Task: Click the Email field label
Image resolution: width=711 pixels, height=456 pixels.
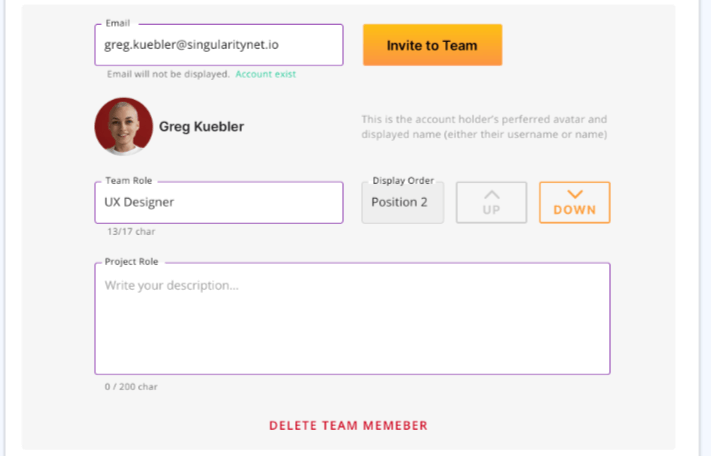Action: (x=118, y=23)
